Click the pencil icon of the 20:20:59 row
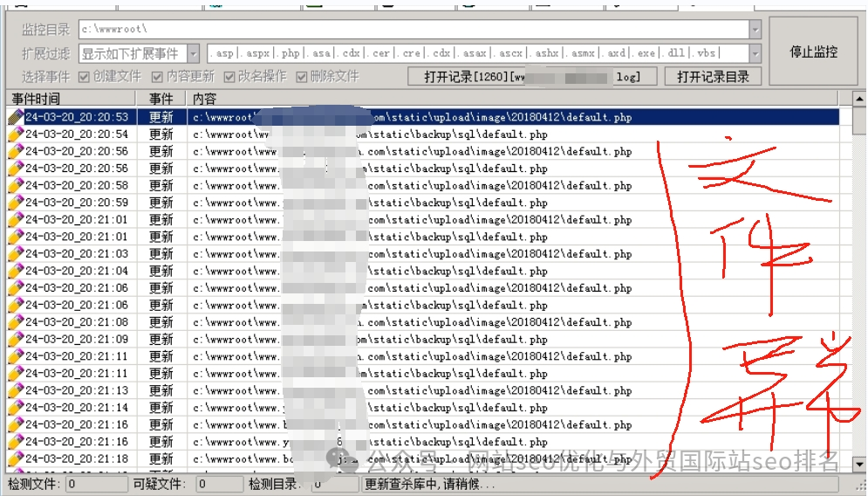This screenshot has height=496, width=868. pyautogui.click(x=16, y=203)
